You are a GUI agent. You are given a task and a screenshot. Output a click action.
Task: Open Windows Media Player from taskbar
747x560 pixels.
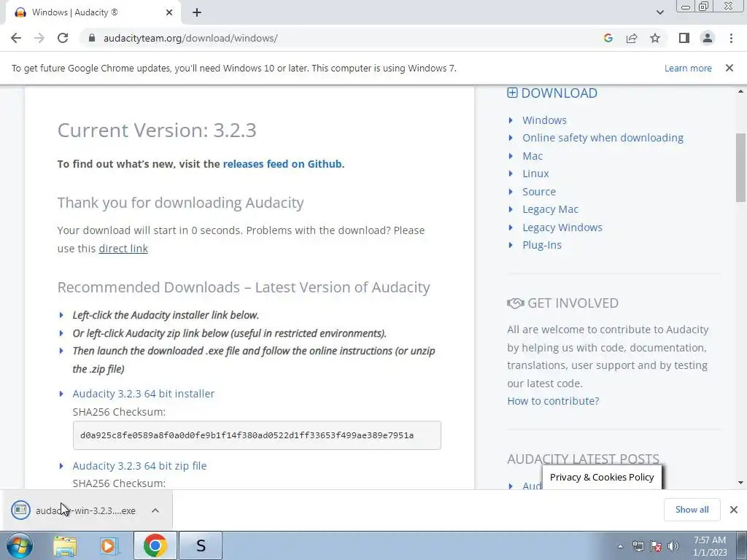point(109,545)
